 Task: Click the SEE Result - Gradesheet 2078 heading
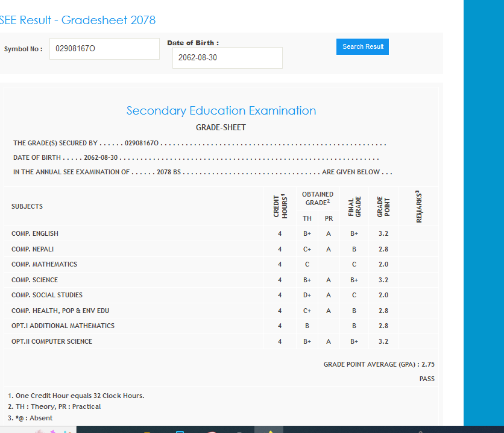click(x=77, y=20)
